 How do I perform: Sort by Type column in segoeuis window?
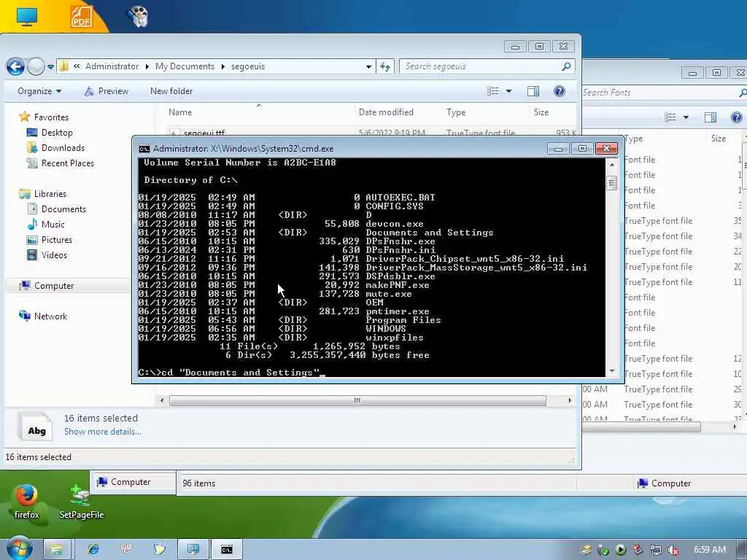[x=456, y=112]
